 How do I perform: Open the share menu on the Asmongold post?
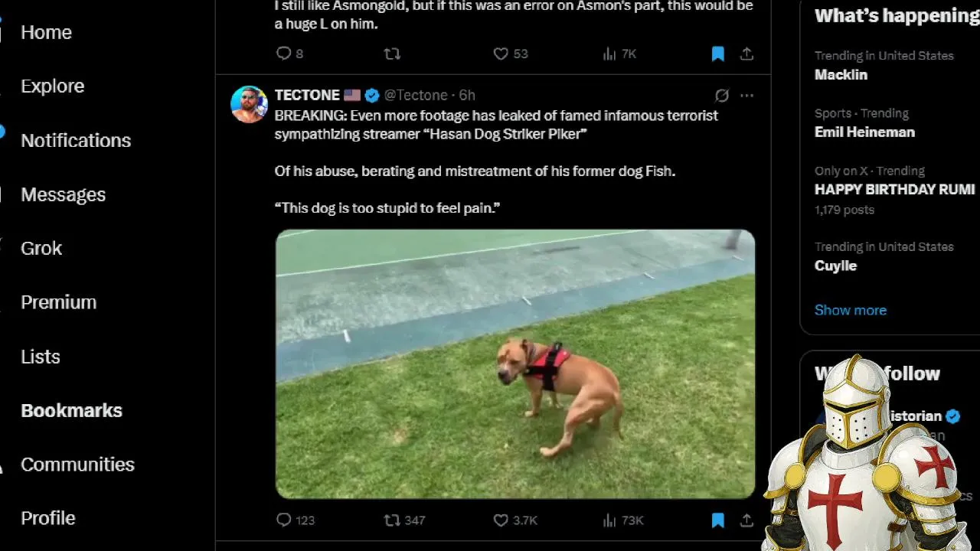(746, 54)
